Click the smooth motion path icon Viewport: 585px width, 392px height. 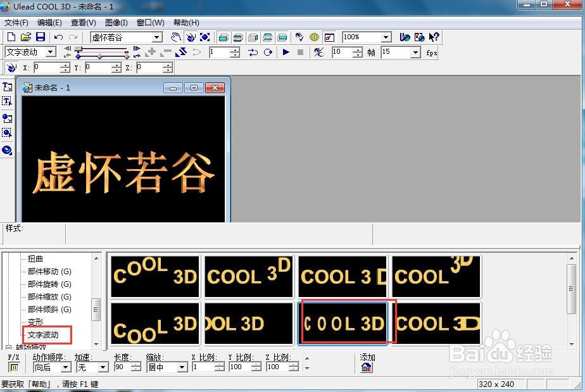tap(197, 52)
